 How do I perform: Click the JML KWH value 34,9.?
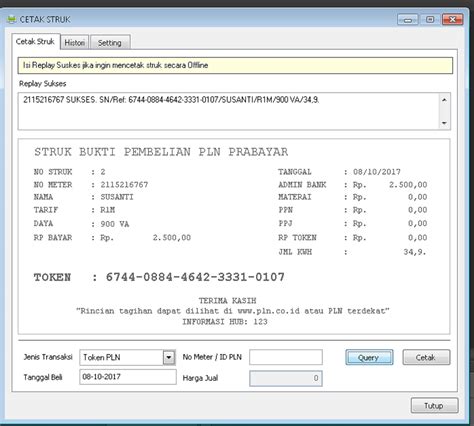tap(415, 252)
